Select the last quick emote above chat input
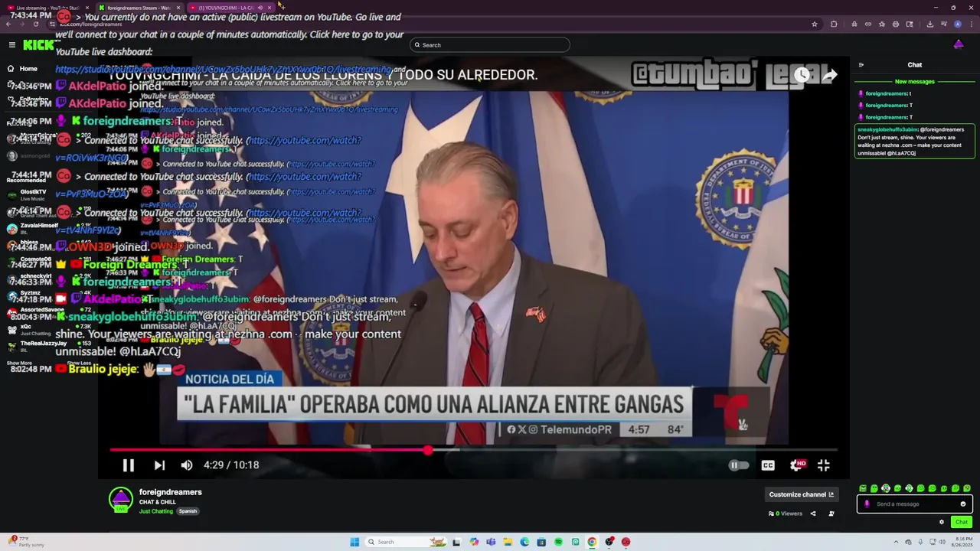Screen dimensions: 980x551 [967, 488]
